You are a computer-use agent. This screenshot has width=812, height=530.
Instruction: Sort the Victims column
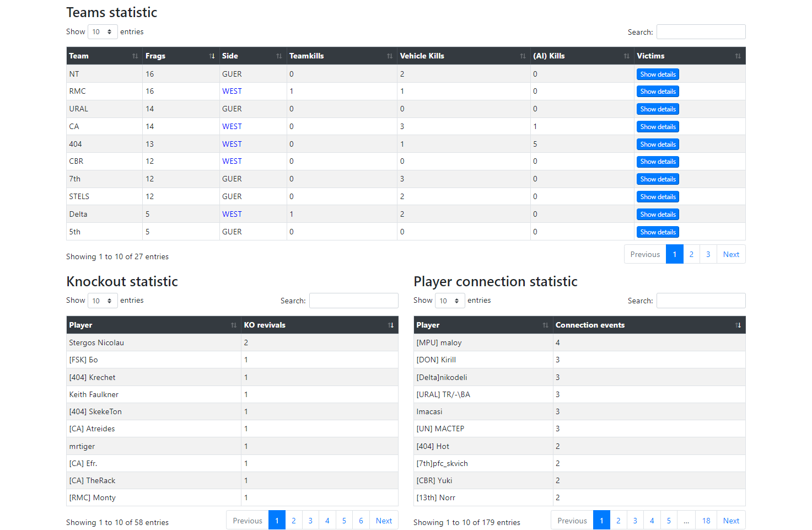tap(737, 56)
